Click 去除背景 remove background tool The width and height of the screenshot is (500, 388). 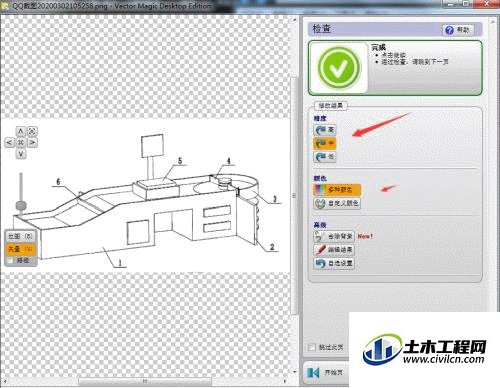pyautogui.click(x=334, y=236)
